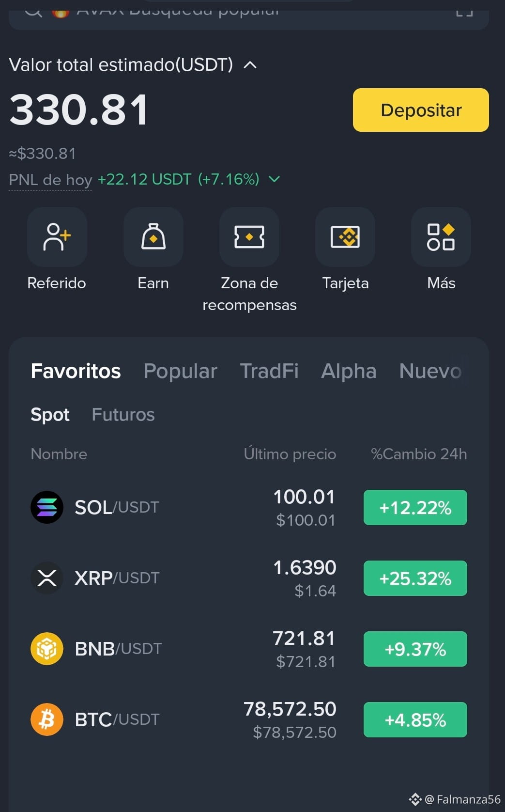Tap the Tarjeta card icon
The height and width of the screenshot is (812, 505).
pos(345,237)
